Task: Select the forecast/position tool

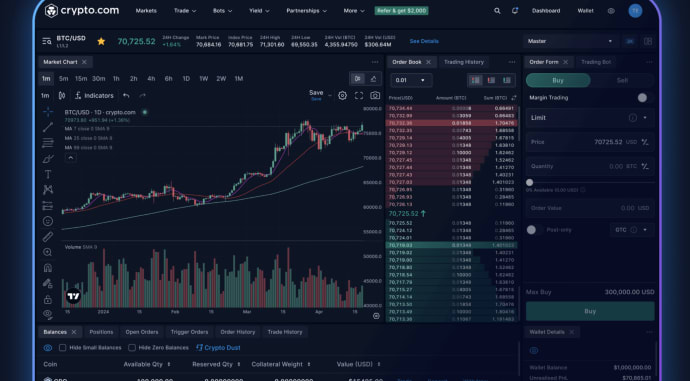Action: [48, 205]
